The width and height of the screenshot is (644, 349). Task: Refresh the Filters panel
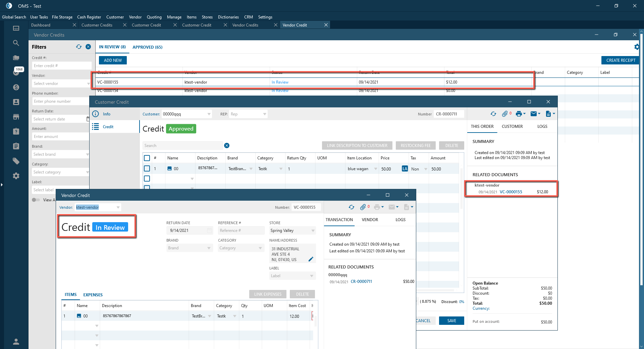coord(79,47)
